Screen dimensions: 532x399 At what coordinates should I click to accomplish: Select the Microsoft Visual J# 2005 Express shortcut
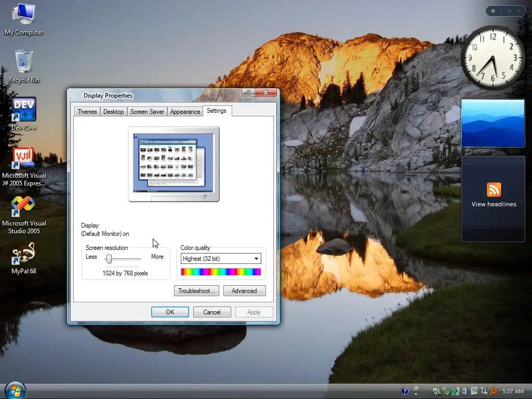pyautogui.click(x=24, y=167)
